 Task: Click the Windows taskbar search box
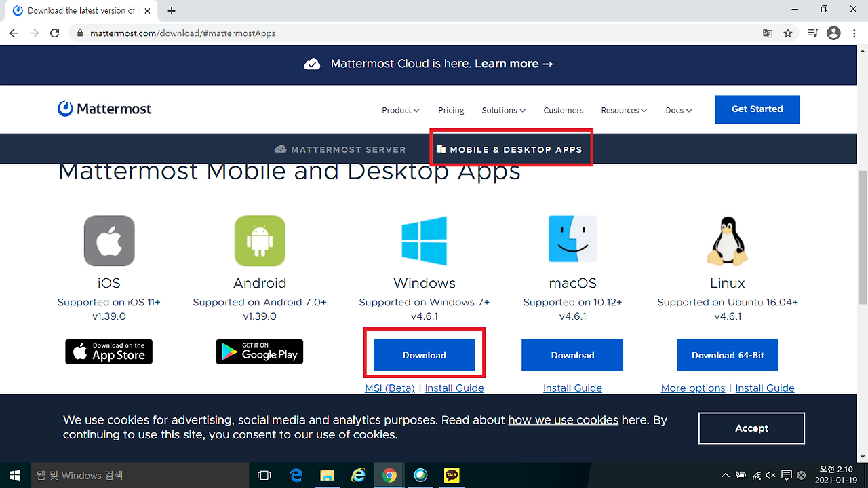(x=139, y=476)
